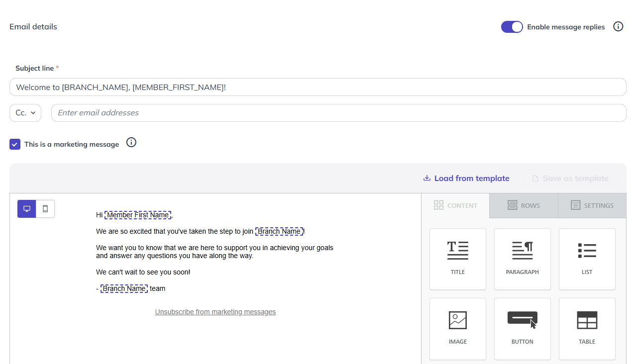Open the Cc. dropdown
This screenshot has height=364, width=633.
[25, 113]
